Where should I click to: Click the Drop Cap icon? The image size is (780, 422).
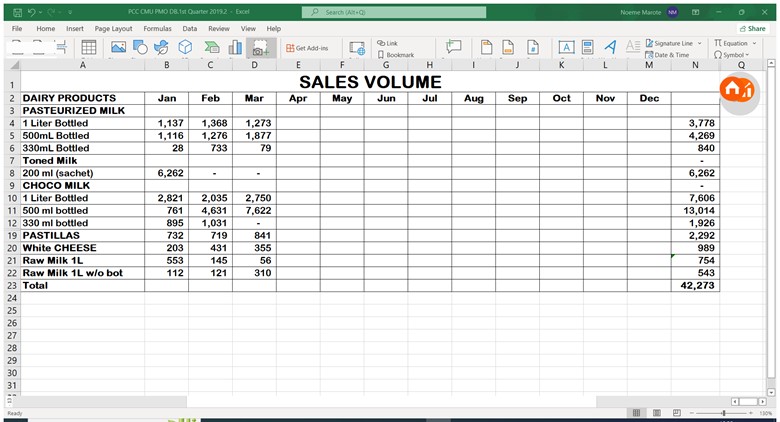[x=633, y=47]
